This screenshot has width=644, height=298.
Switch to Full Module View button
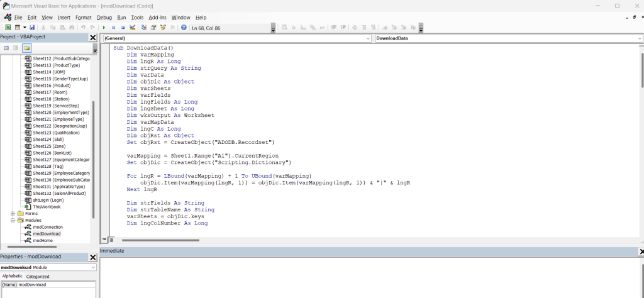tap(111, 240)
